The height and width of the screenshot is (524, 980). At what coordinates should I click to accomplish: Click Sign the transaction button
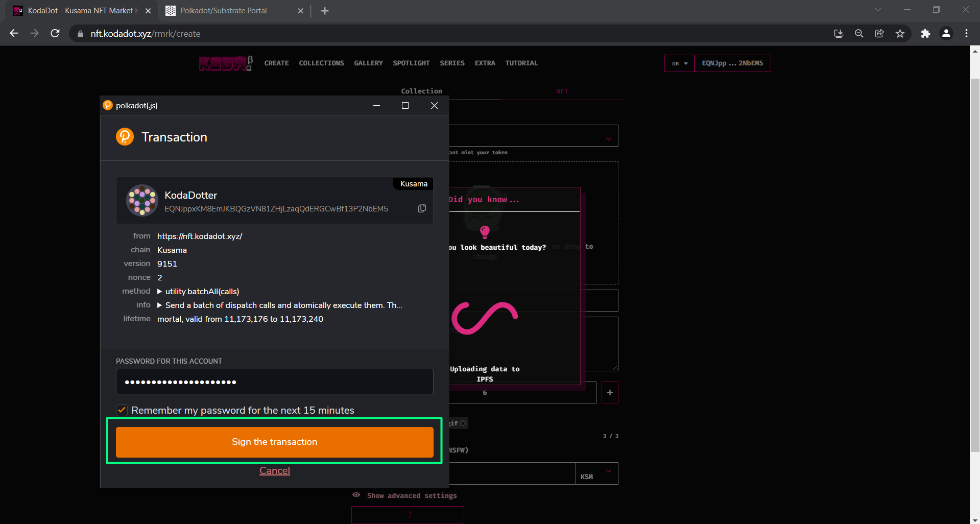[x=274, y=442]
